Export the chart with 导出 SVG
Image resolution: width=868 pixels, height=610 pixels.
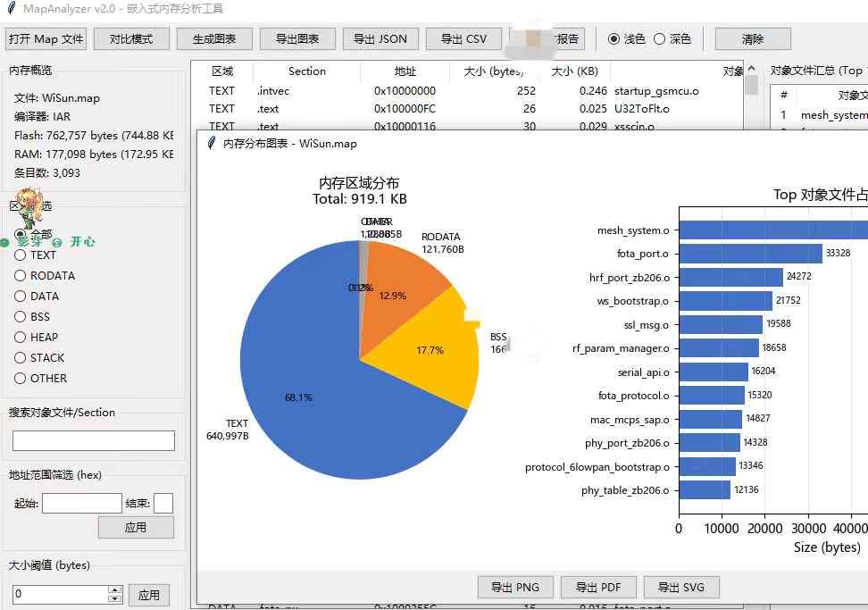(681, 588)
